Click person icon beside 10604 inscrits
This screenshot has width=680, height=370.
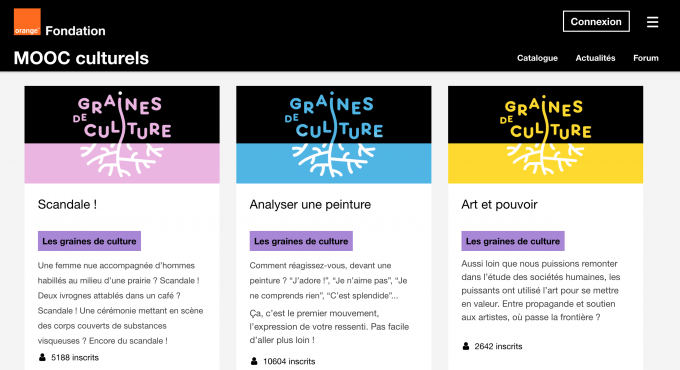[x=254, y=361]
